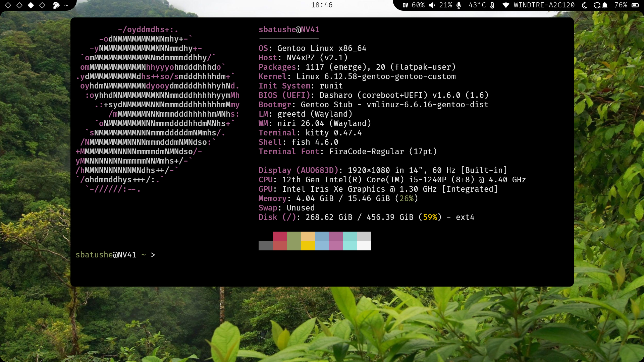Click the Gentoo logo window icon

coord(56,5)
